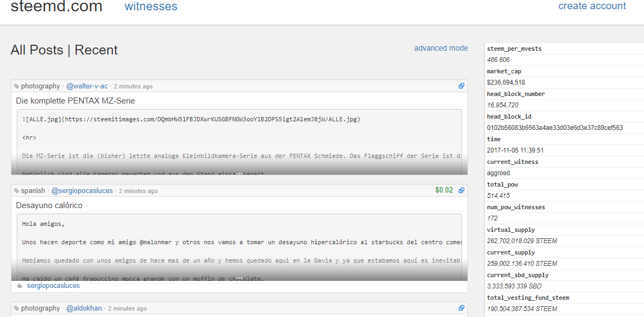Click '2 minutes ago' on aldokhan post
Viewport: 644px width, 317px height.
tap(127, 308)
